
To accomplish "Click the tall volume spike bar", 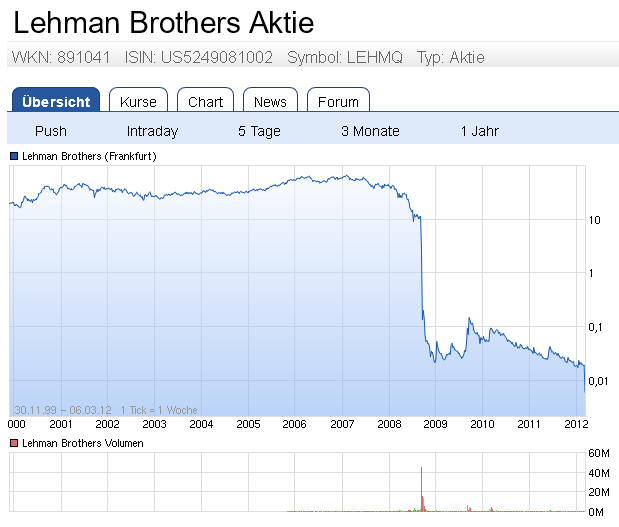I will pyautogui.click(x=422, y=488).
